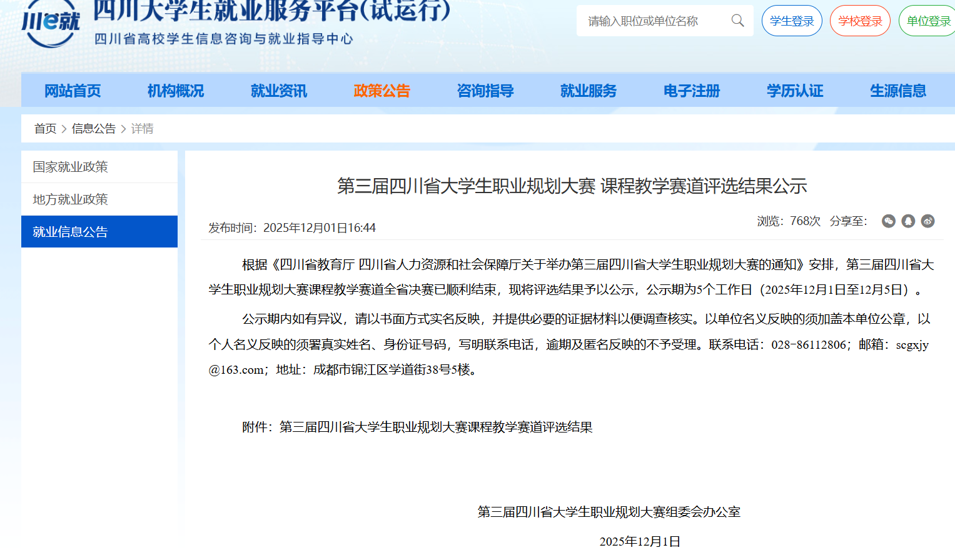
Task: Open the 学校登录 school login
Action: pyautogui.click(x=860, y=21)
